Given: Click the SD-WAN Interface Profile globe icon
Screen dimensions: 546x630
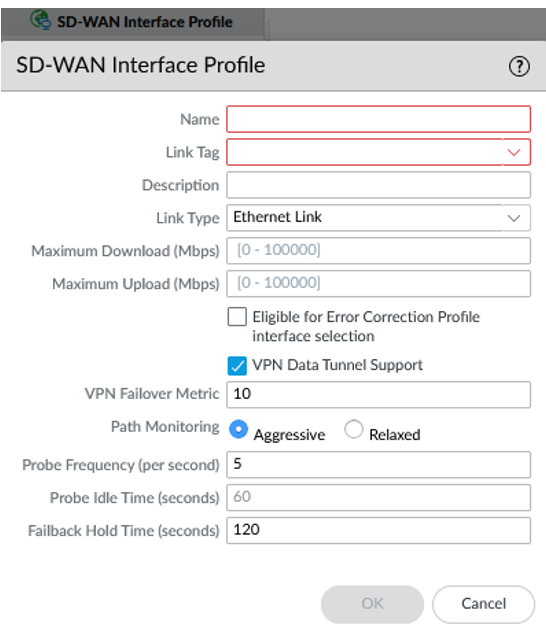Looking at the screenshot, I should coord(41,20).
